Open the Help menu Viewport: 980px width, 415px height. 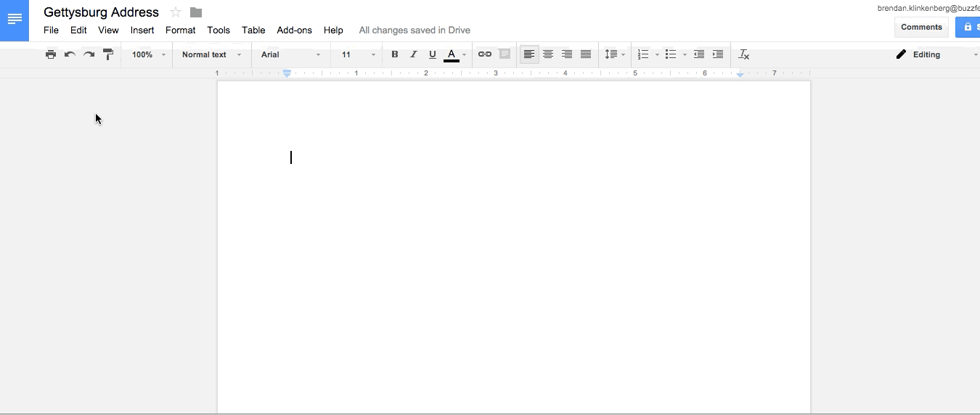coord(333,30)
